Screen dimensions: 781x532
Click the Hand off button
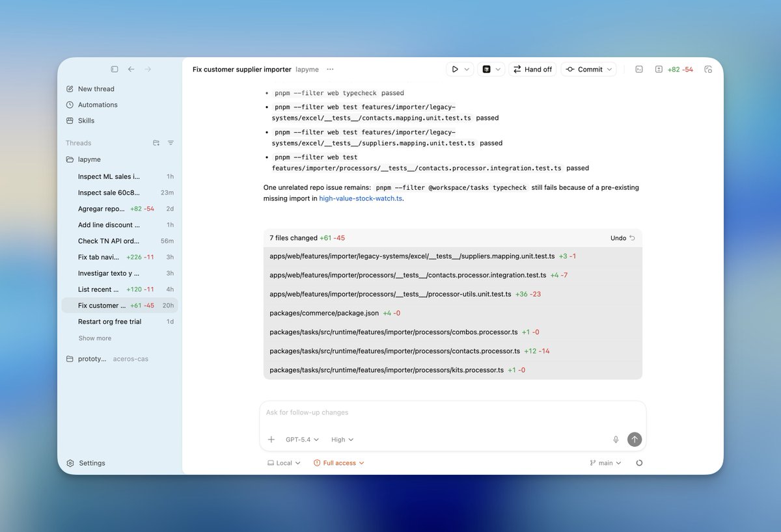[x=532, y=69]
